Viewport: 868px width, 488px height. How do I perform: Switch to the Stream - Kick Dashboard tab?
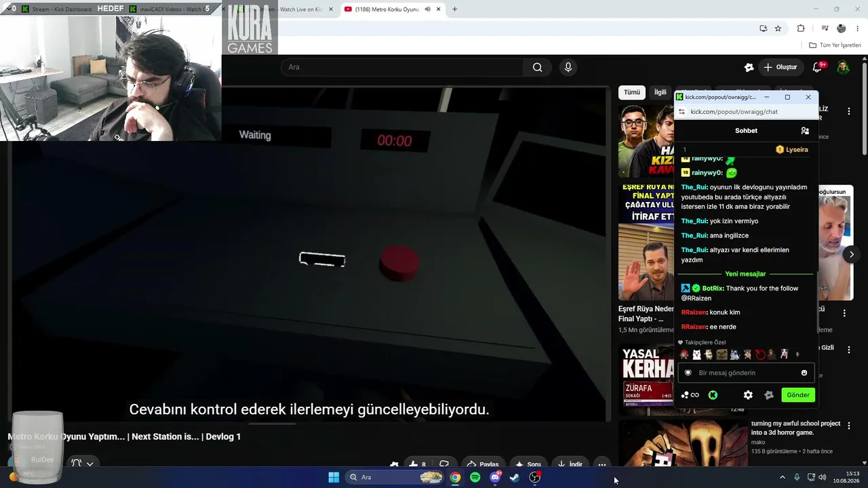tap(61, 9)
